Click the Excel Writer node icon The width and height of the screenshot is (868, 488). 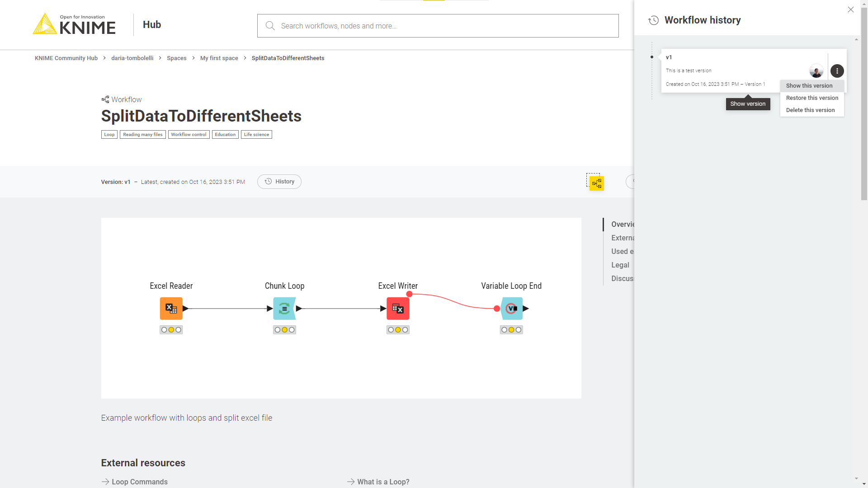(398, 309)
